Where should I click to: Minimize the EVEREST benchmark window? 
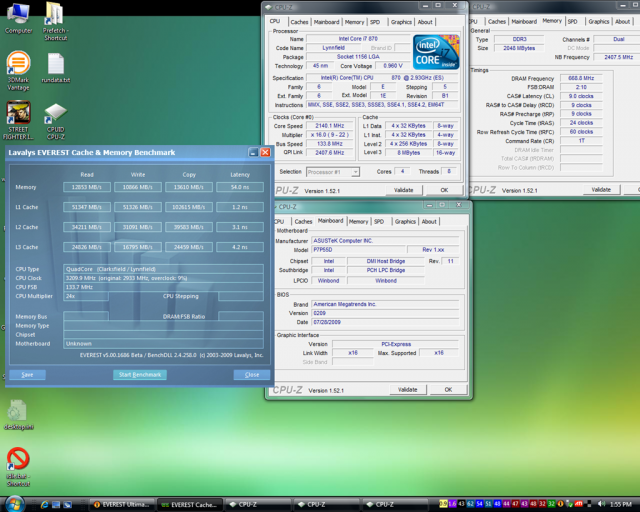(x=253, y=152)
